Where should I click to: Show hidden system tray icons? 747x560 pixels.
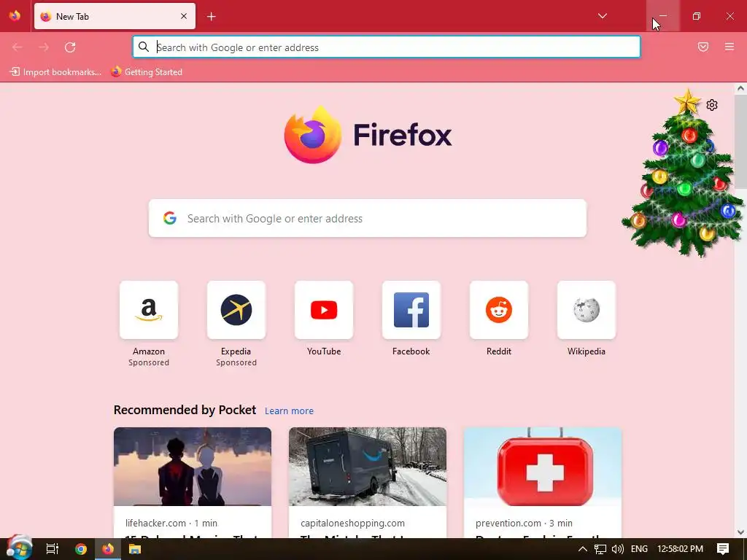(582, 549)
